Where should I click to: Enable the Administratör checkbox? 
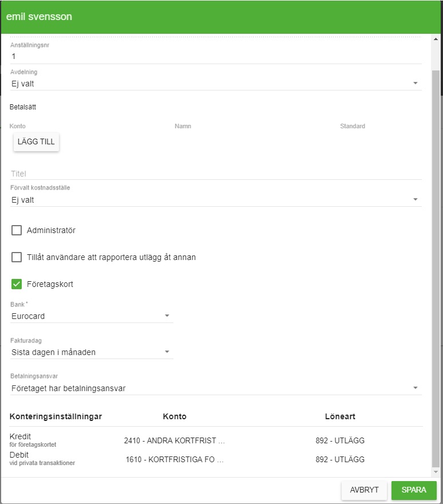pyautogui.click(x=17, y=230)
